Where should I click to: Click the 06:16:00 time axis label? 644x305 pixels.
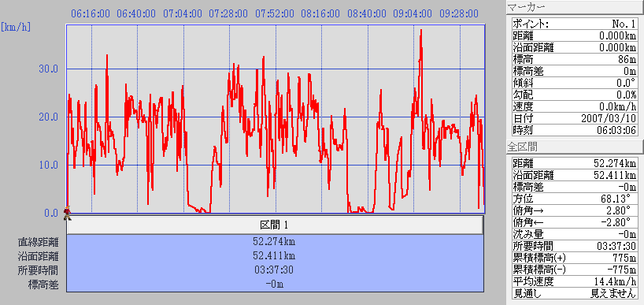pos(91,13)
